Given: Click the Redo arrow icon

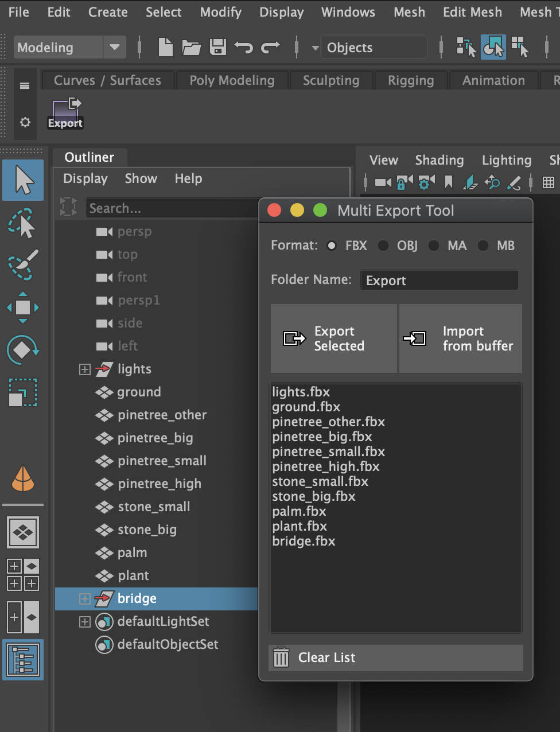Looking at the screenshot, I should [x=270, y=47].
